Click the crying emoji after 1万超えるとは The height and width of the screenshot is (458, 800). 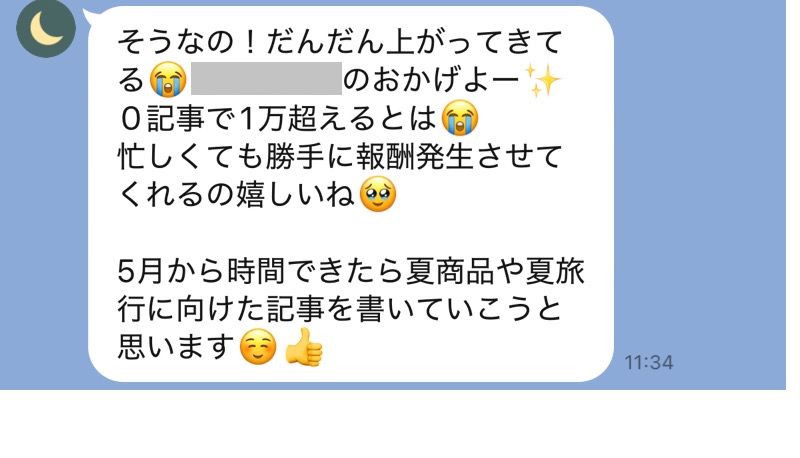click(460, 118)
